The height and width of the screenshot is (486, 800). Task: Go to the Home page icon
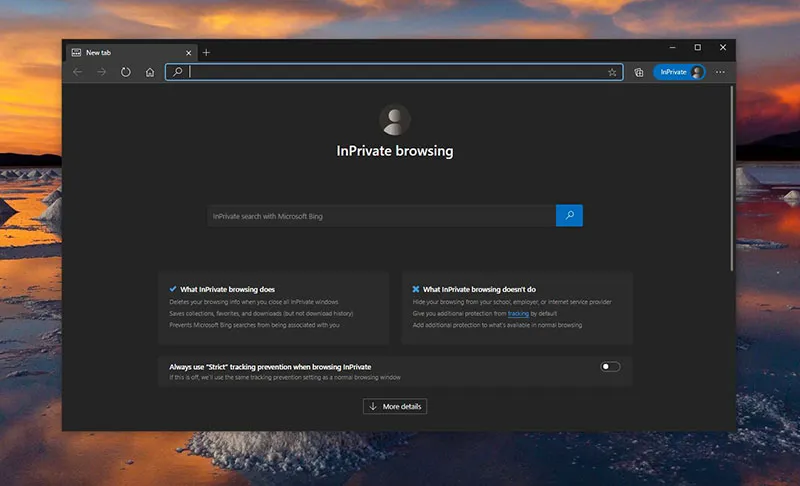[150, 72]
